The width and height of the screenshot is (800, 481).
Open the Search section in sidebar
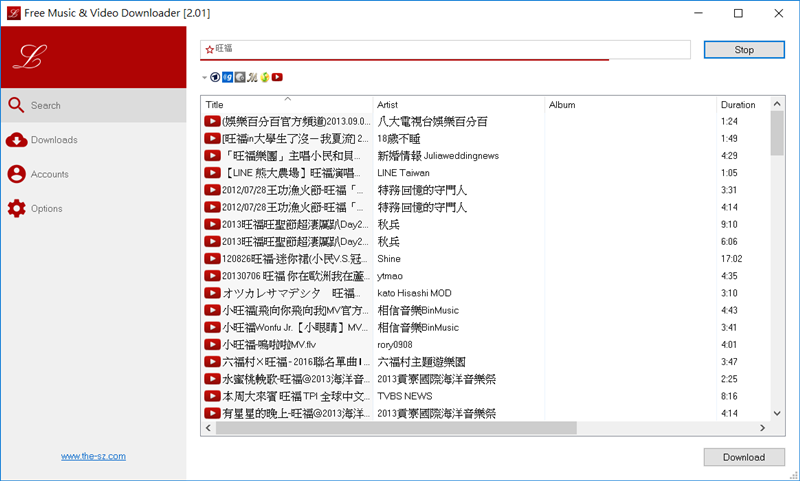[46, 105]
